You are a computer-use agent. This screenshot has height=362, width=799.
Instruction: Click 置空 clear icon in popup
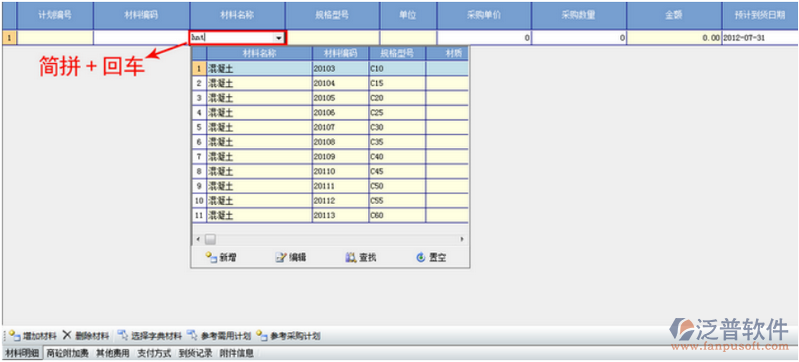coord(420,257)
